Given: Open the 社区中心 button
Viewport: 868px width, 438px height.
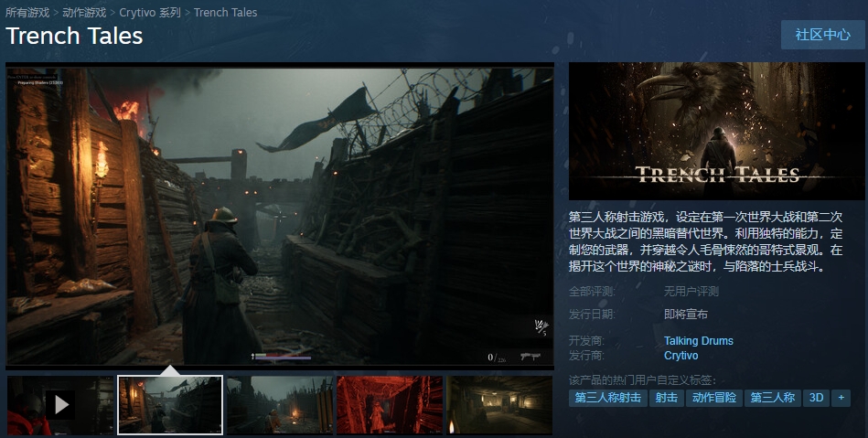Looking at the screenshot, I should (822, 35).
